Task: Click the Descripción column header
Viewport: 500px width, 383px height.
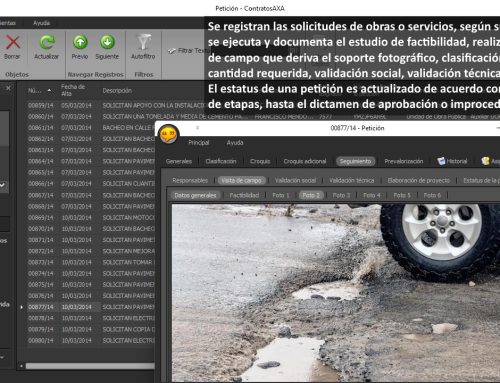Action: tap(117, 91)
